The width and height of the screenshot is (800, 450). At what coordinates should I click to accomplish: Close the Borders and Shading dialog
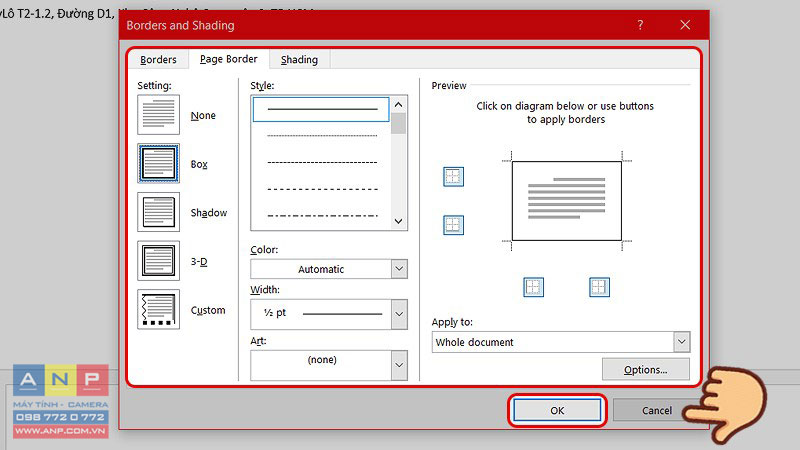(x=685, y=25)
